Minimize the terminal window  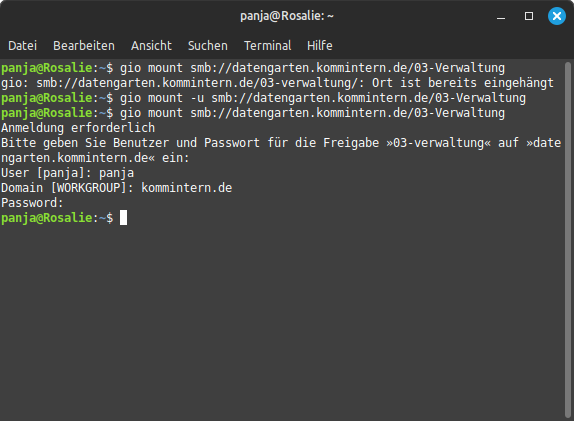pyautogui.click(x=501, y=16)
